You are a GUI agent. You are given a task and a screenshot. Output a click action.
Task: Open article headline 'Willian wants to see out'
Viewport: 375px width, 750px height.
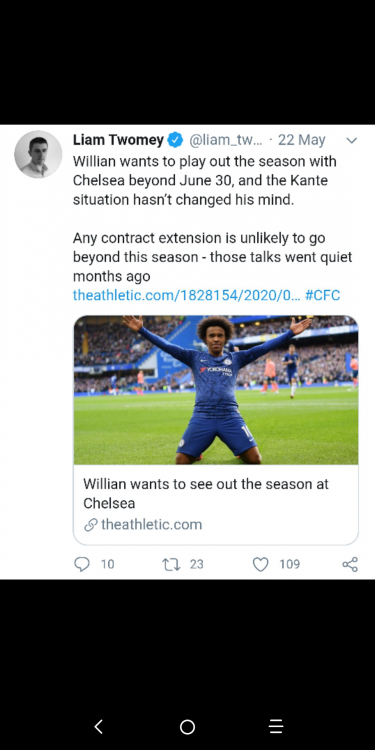[x=206, y=493]
